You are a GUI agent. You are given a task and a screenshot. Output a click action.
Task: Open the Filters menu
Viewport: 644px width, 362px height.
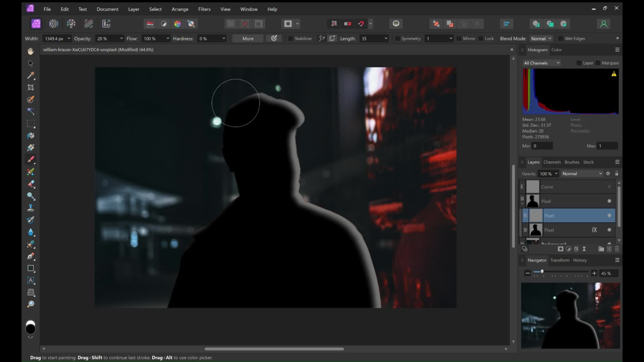tap(204, 9)
